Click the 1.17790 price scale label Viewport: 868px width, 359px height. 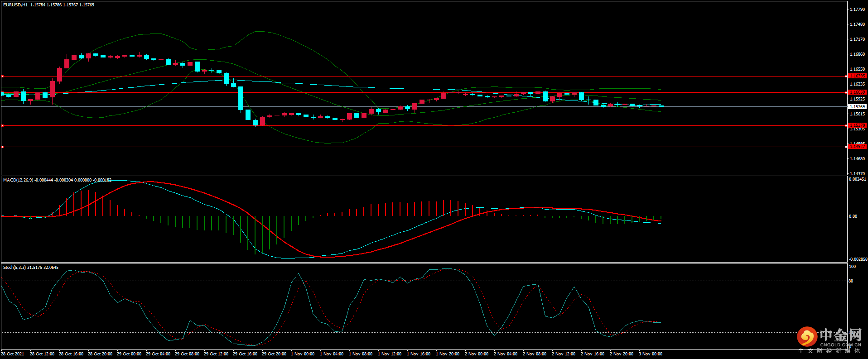tap(857, 10)
